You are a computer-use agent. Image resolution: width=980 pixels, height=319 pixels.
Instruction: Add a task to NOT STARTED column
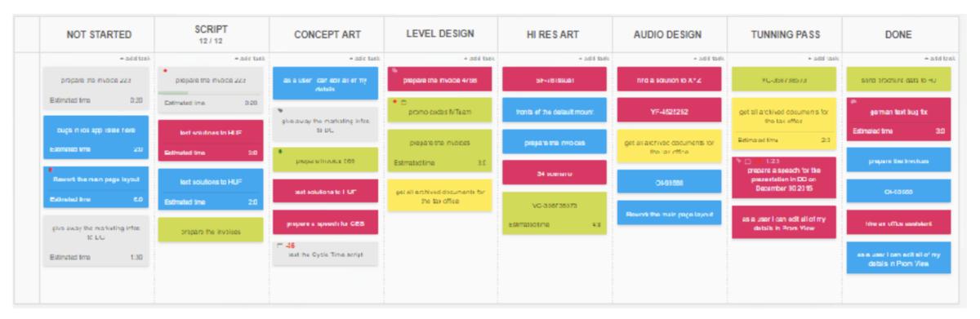[134, 58]
